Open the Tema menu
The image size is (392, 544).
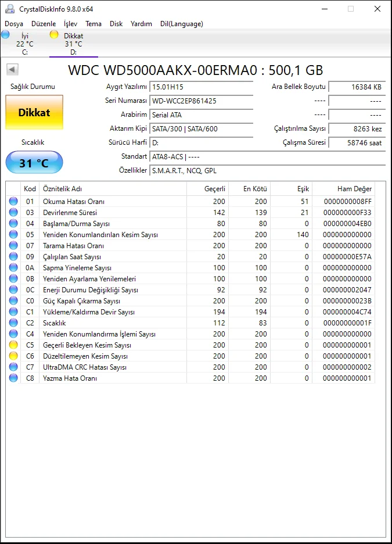click(x=93, y=24)
